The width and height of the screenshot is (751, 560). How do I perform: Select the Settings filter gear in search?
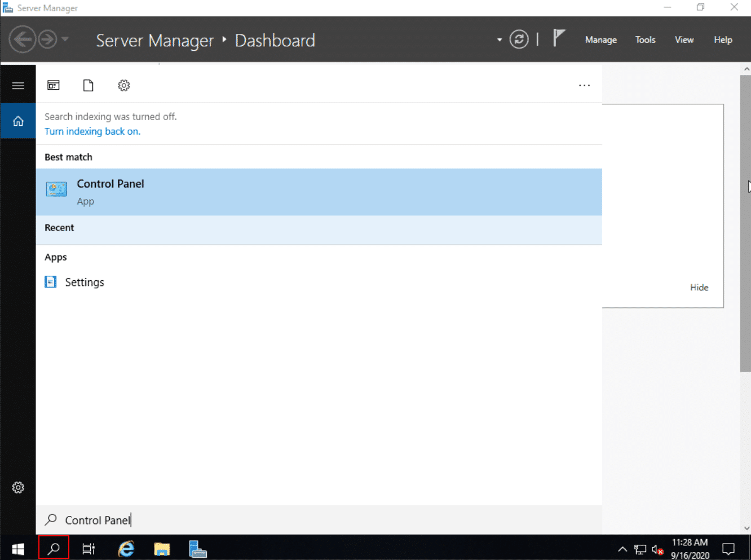tap(124, 86)
